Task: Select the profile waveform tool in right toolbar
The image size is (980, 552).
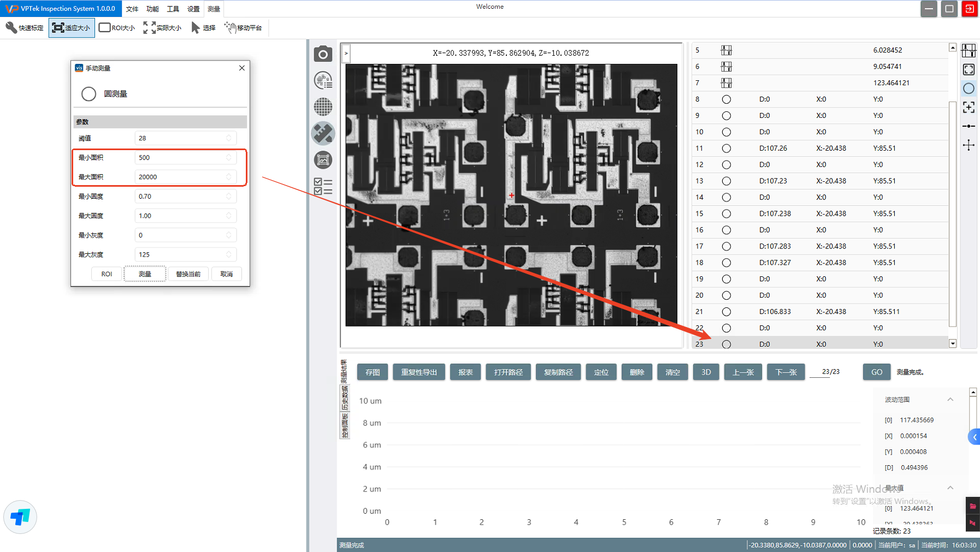Action: pos(969,51)
